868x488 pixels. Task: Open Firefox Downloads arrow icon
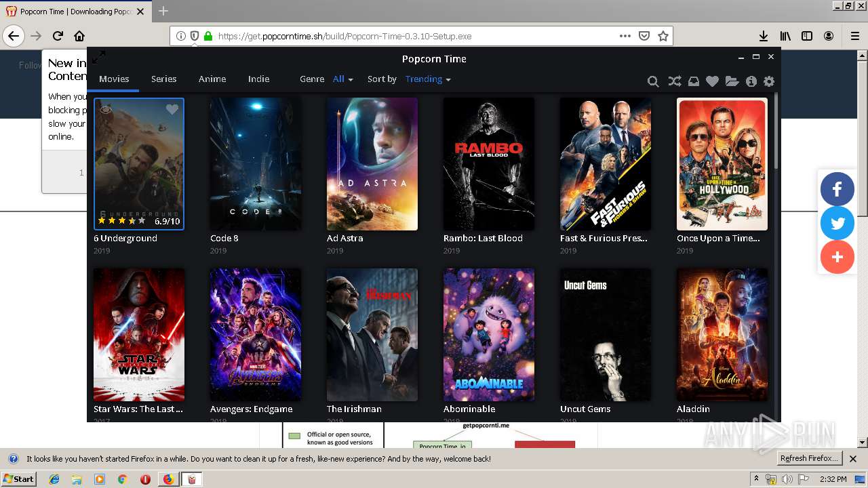click(763, 36)
